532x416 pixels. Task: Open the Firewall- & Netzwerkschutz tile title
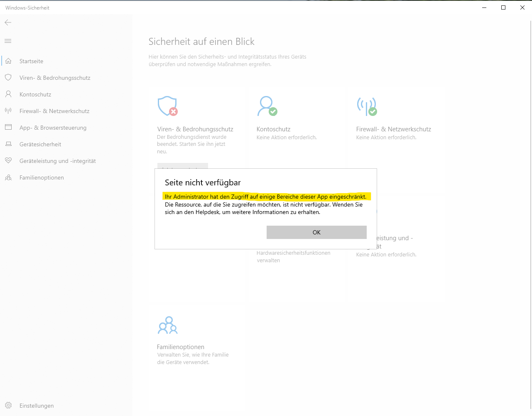pos(394,129)
